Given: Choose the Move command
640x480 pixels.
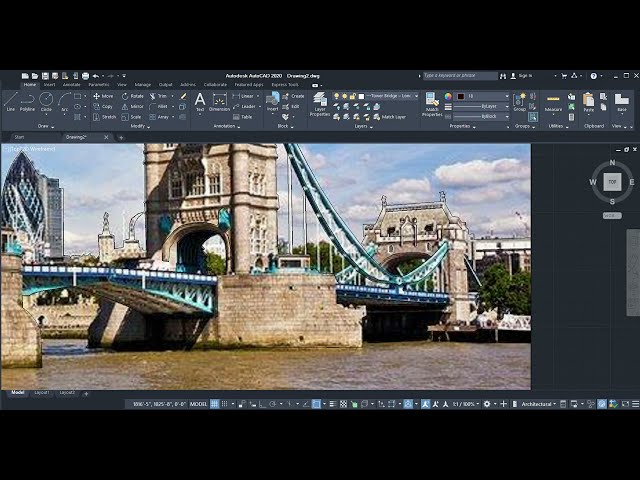Looking at the screenshot, I should pos(103,96).
